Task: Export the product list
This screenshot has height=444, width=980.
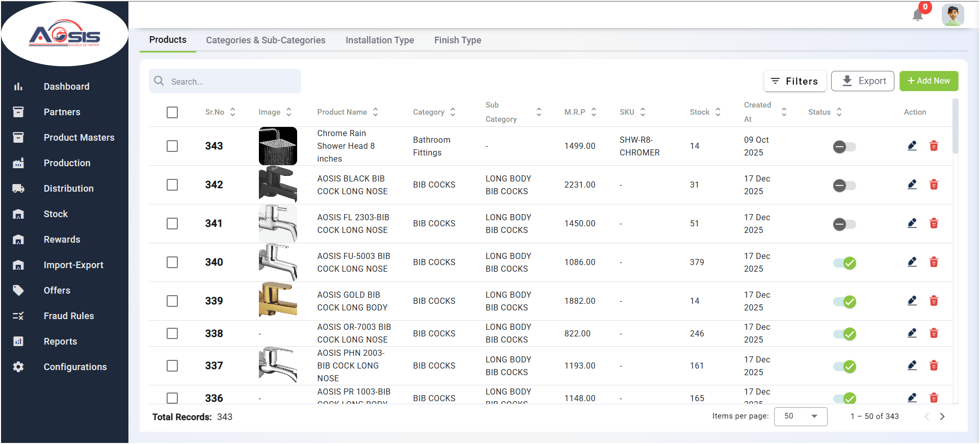Action: (x=863, y=81)
